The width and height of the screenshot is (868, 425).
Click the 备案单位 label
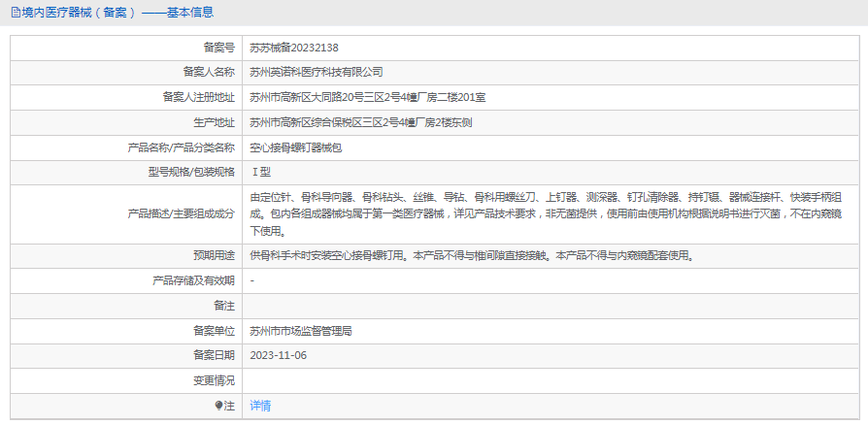pyautogui.click(x=215, y=331)
